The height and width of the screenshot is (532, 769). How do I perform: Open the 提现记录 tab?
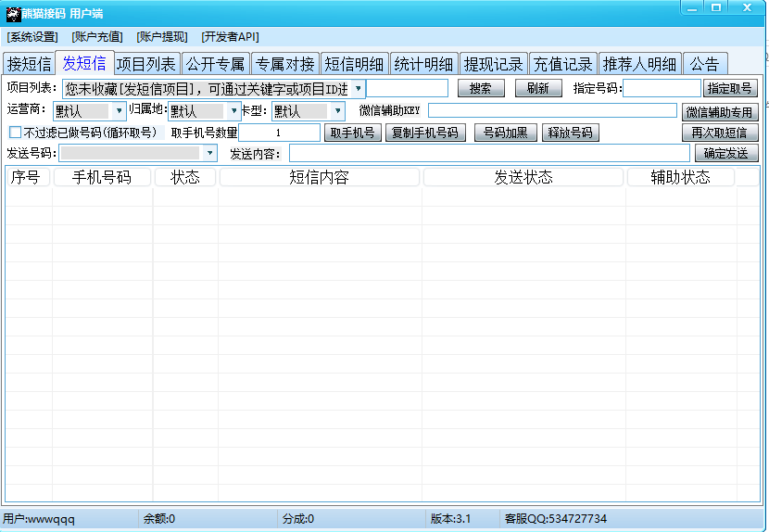point(494,64)
